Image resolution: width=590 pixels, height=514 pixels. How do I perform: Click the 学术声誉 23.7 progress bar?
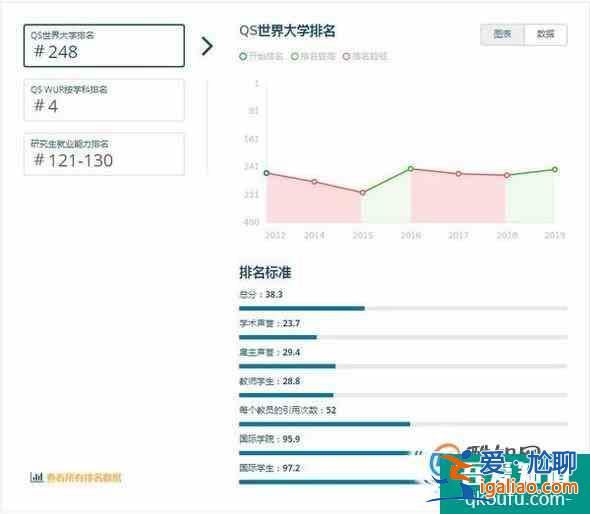point(403,337)
